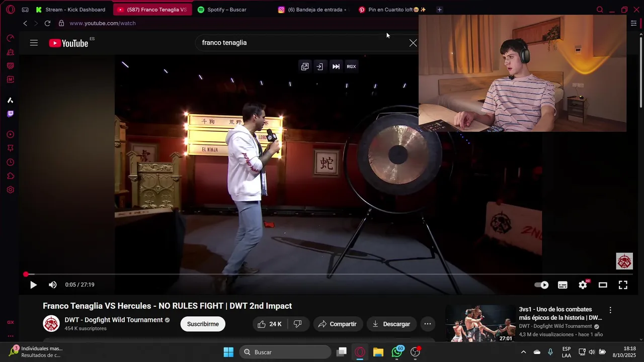
Task: Open browsing history clock in sidebar
Action: click(10, 162)
